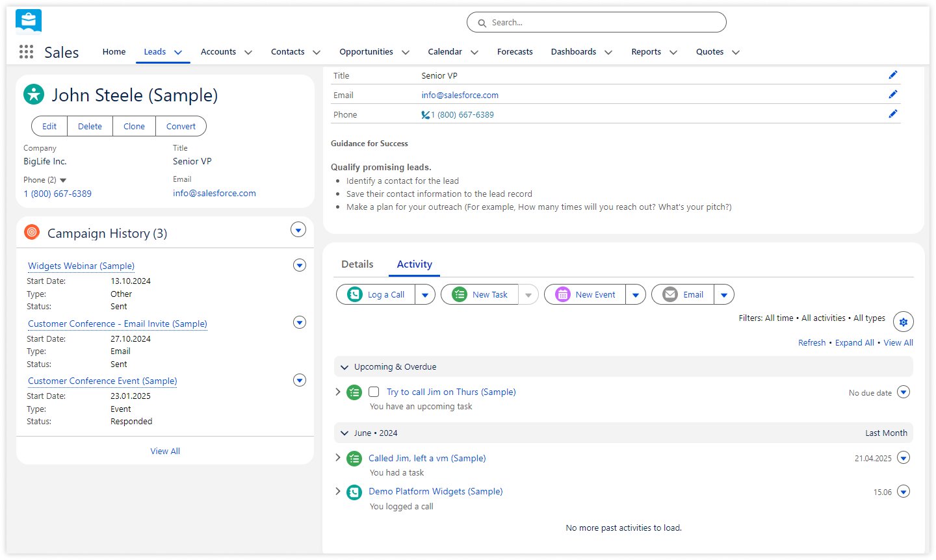Check the checkbox for Try to call Jim task
The height and width of the screenshot is (560, 936).
pyautogui.click(x=374, y=392)
